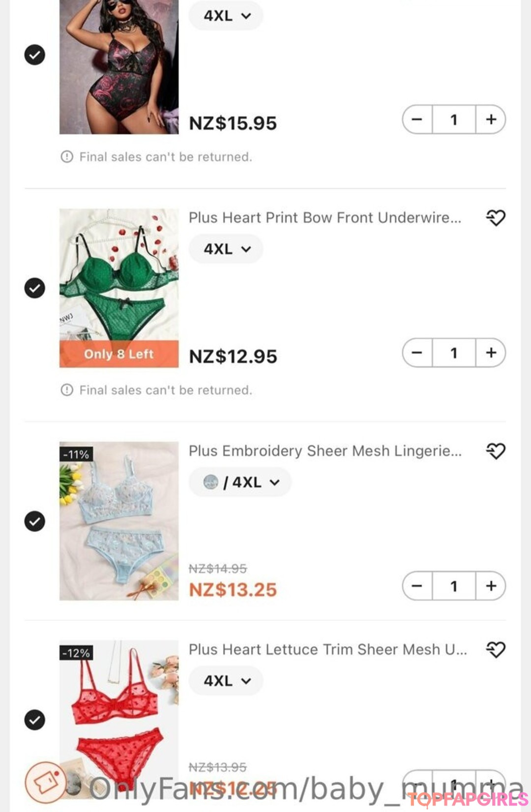This screenshot has width=531, height=812.
Task: Deselect the green Heart Print Bow set
Action: coord(34,288)
